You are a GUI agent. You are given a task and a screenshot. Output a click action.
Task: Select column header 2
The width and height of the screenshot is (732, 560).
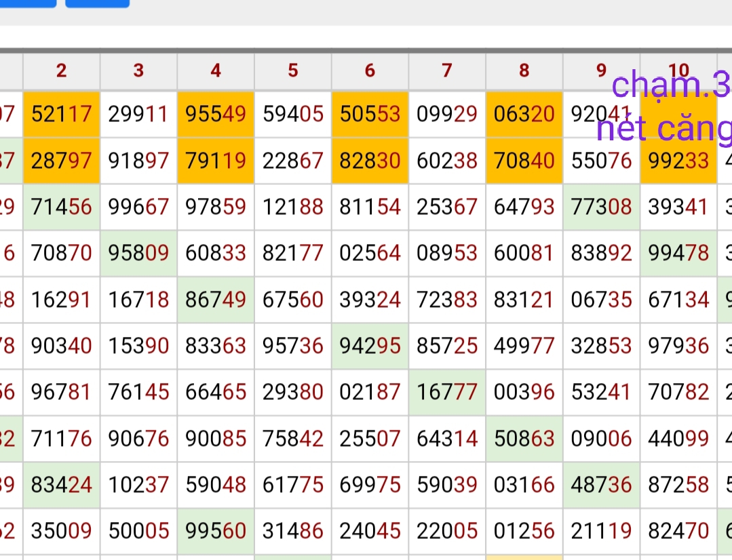61,71
